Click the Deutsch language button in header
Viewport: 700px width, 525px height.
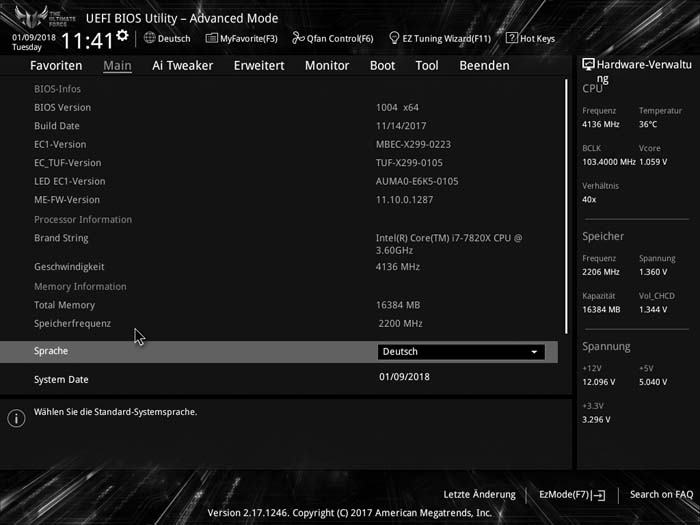pos(167,38)
